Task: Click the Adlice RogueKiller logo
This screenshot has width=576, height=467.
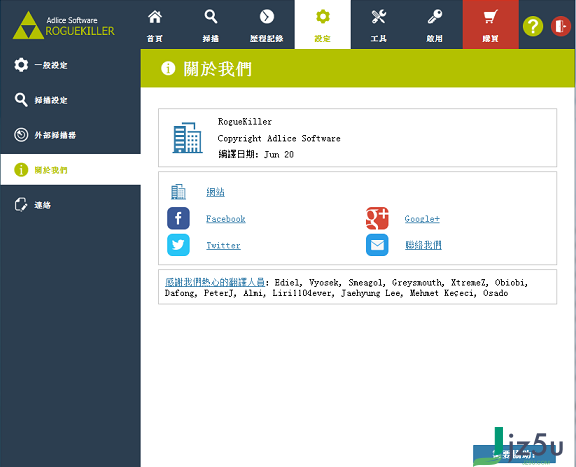Action: (x=64, y=25)
